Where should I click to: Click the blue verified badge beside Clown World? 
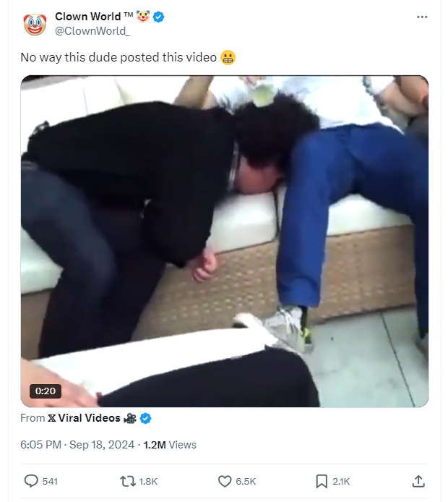pos(159,17)
